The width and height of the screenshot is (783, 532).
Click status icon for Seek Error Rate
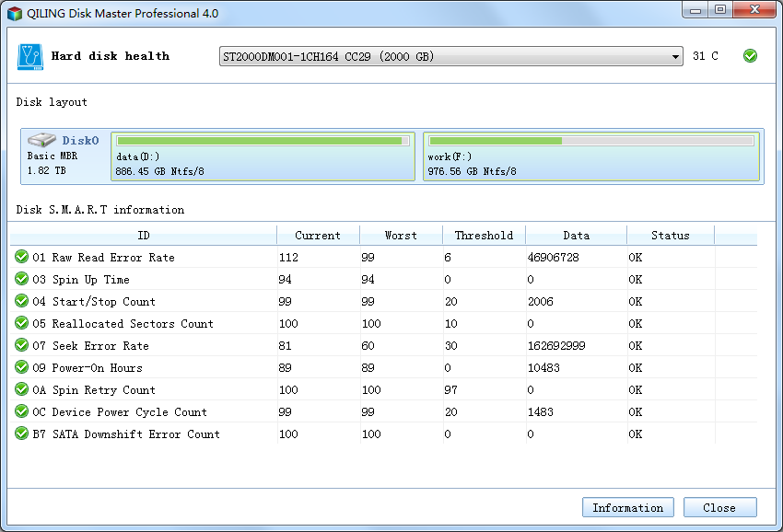pos(21,345)
